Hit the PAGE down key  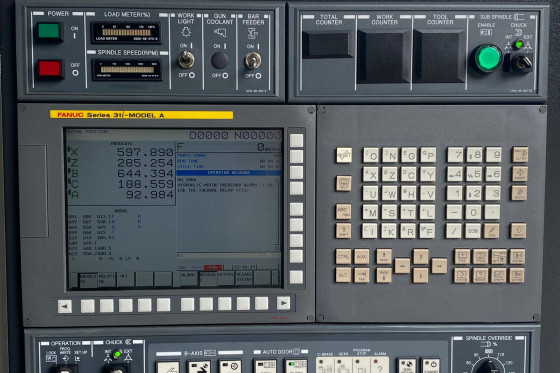(384, 275)
